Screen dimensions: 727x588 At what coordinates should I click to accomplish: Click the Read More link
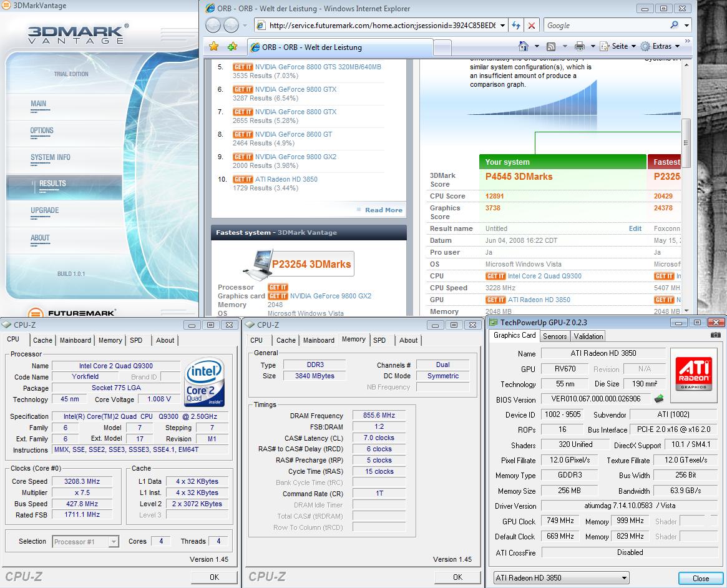(383, 210)
